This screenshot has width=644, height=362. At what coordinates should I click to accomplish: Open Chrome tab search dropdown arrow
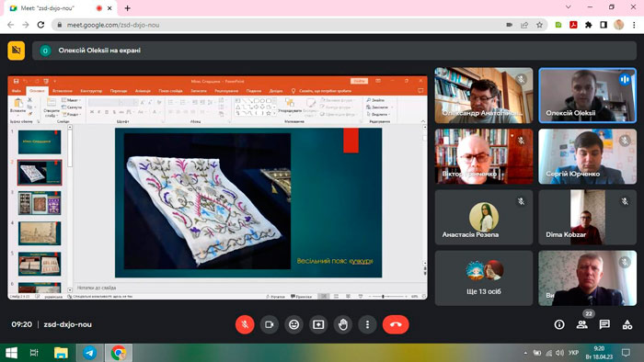tap(568, 7)
